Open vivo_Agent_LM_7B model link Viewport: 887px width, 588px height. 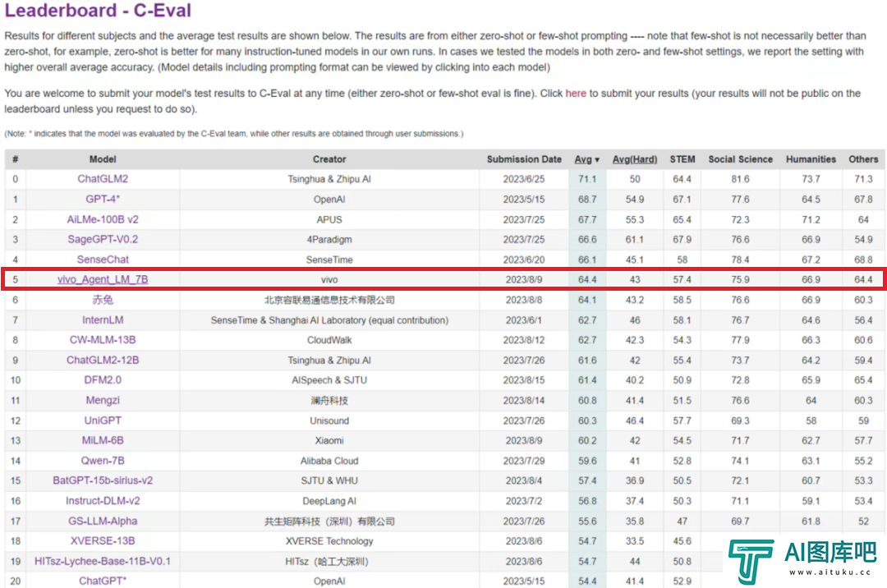(x=103, y=280)
